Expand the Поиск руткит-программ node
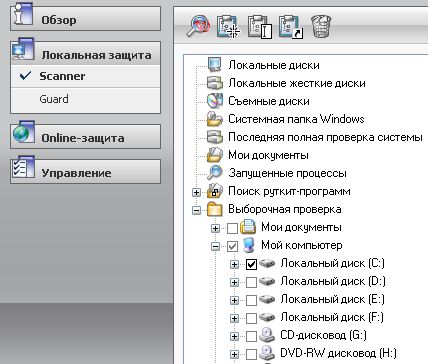Screen dimensions: 428x364 click(x=196, y=192)
